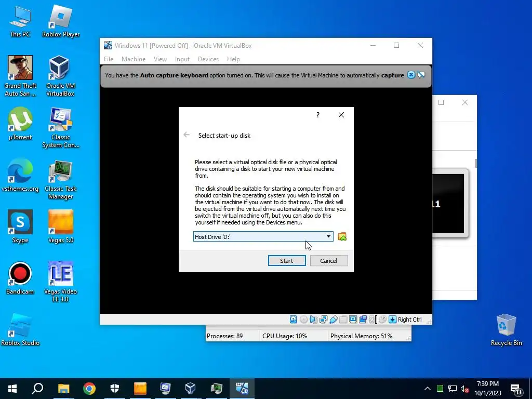Open Windows Security shield in taskbar
Viewport: 532px width, 399px height.
coord(115,389)
